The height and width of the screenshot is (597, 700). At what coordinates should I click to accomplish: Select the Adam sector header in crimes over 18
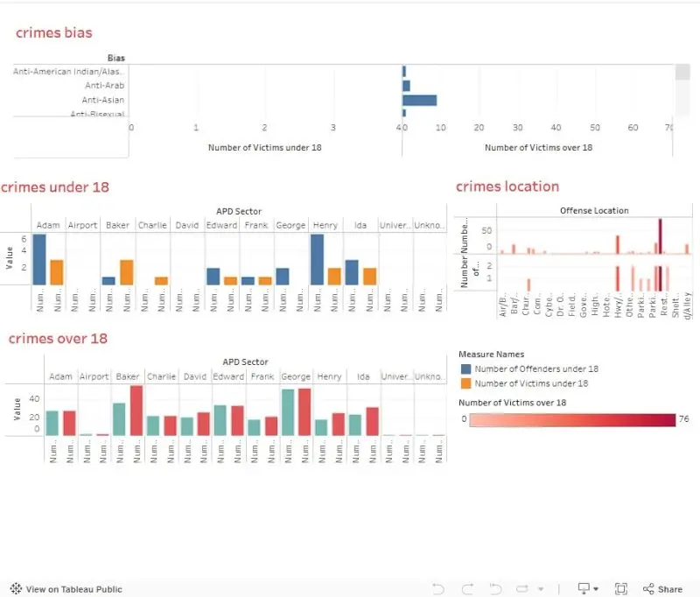[60, 376]
